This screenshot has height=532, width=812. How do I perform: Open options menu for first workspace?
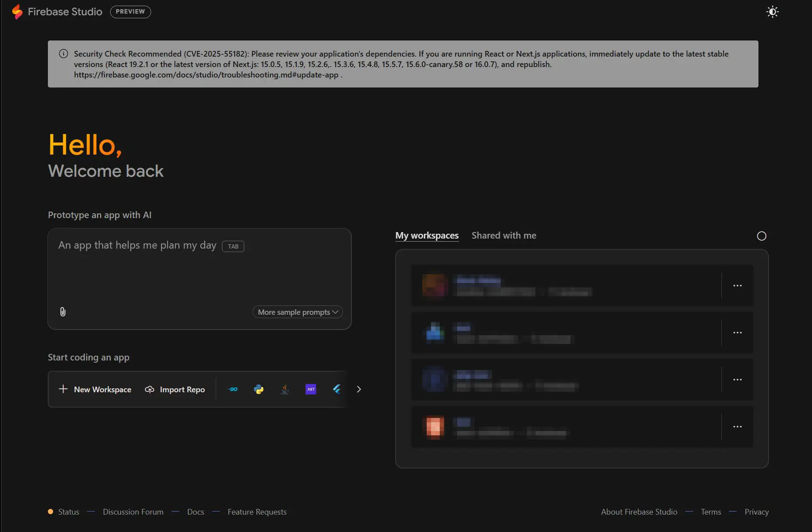tap(737, 286)
